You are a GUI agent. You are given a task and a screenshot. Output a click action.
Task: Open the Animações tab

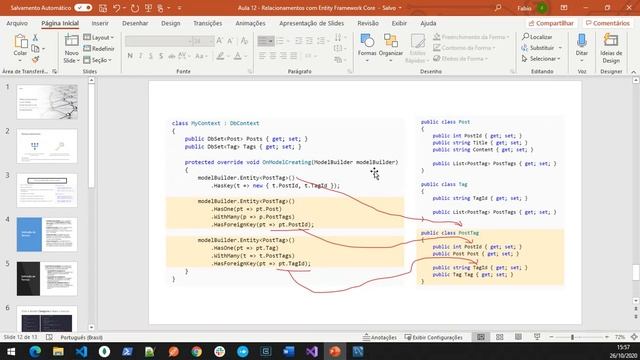(x=250, y=23)
